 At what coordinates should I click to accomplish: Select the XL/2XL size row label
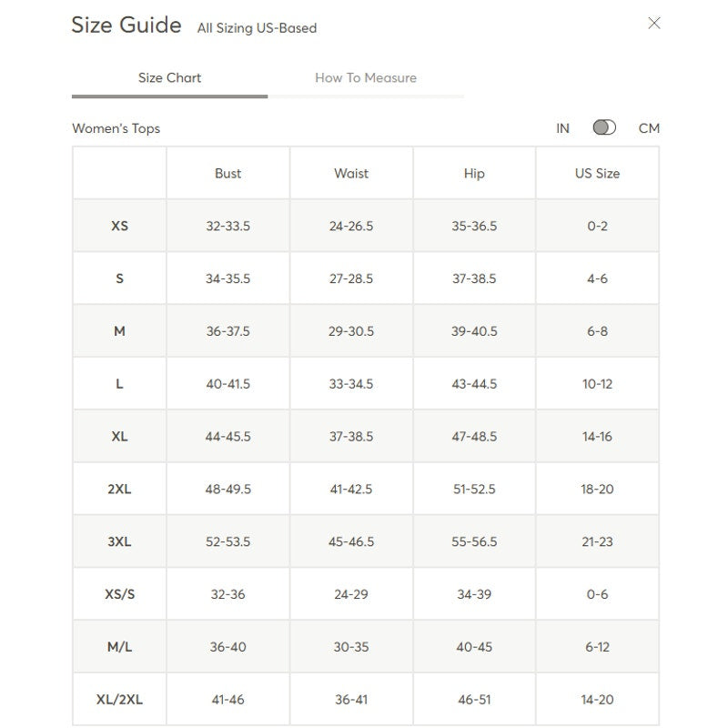coord(119,699)
